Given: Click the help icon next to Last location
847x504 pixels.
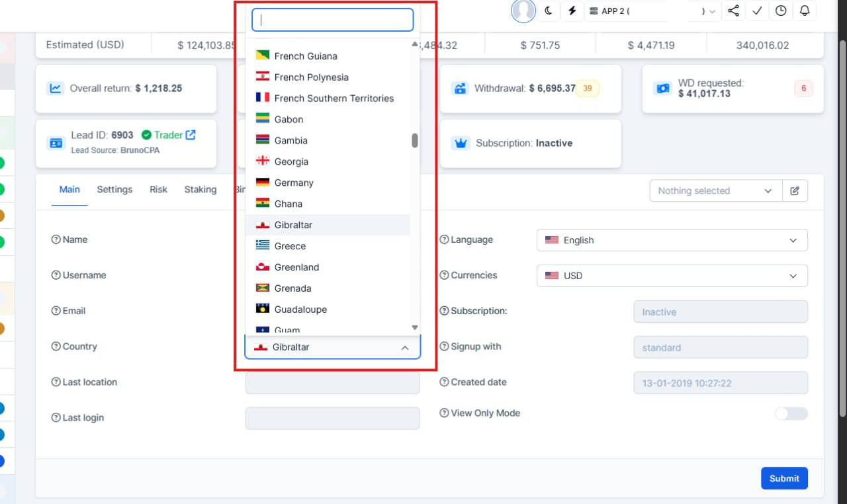Looking at the screenshot, I should 56,382.
